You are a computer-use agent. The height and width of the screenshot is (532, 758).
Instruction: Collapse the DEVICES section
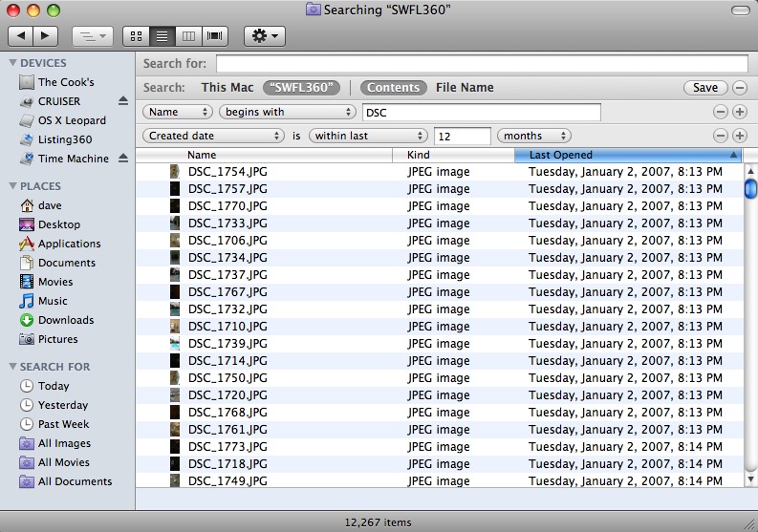[x=13, y=63]
